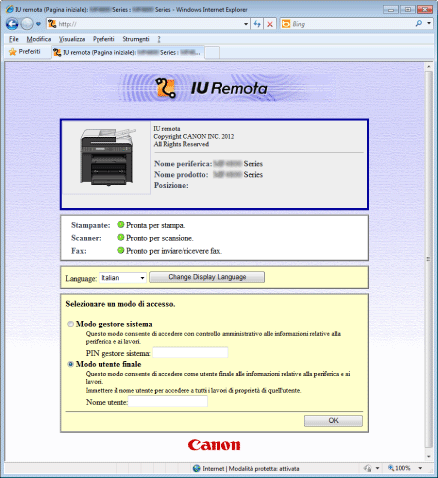Click the IU Remota logo icon

click(x=166, y=88)
